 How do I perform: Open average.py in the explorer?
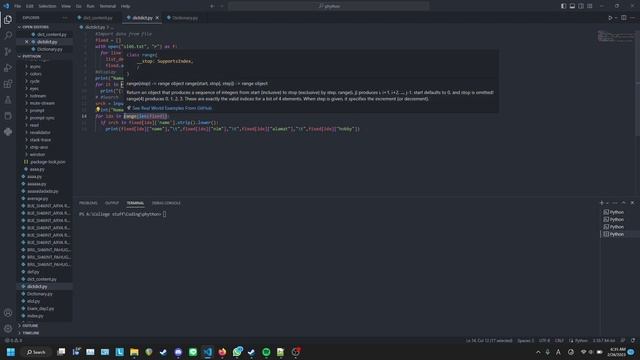coord(38,198)
